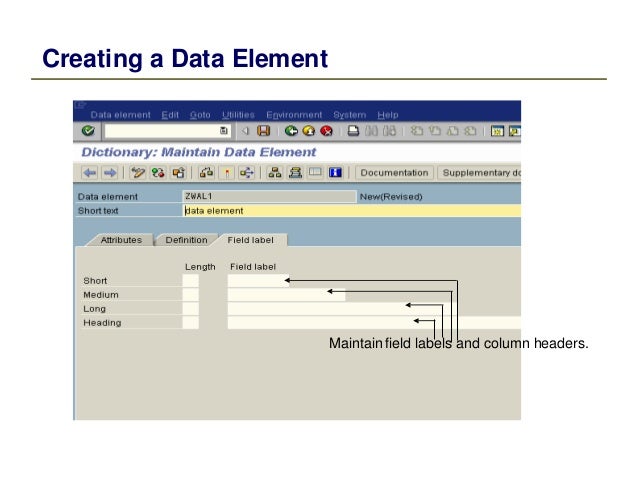Click the Data element name field ZWAL1
This screenshot has height=479, width=638.
pos(269,196)
